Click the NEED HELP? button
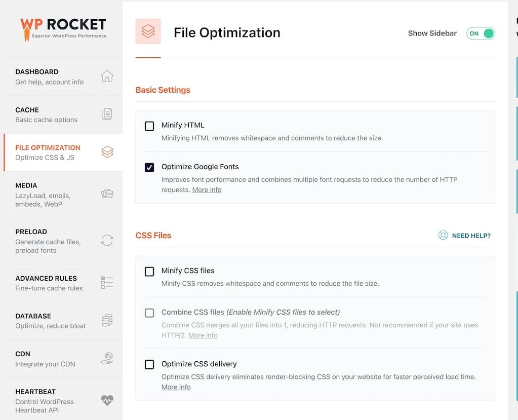This screenshot has width=518, height=420. [x=471, y=236]
